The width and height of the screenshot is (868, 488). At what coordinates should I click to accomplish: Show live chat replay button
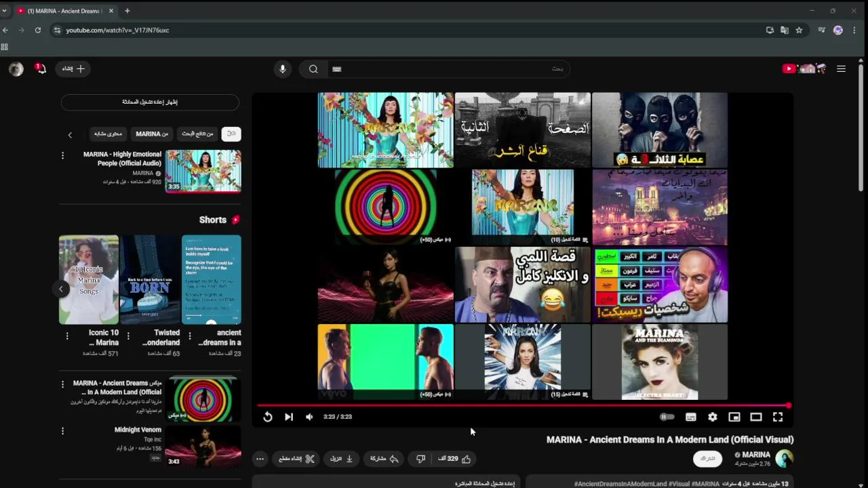(150, 102)
